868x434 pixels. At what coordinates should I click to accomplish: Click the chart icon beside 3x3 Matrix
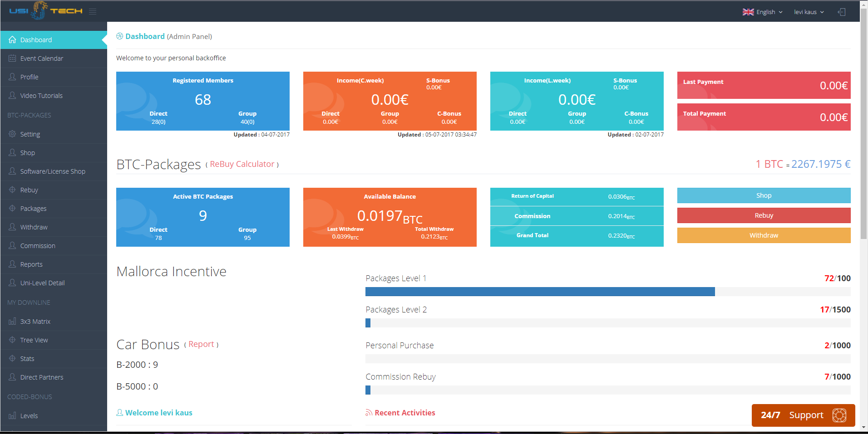pyautogui.click(x=12, y=321)
